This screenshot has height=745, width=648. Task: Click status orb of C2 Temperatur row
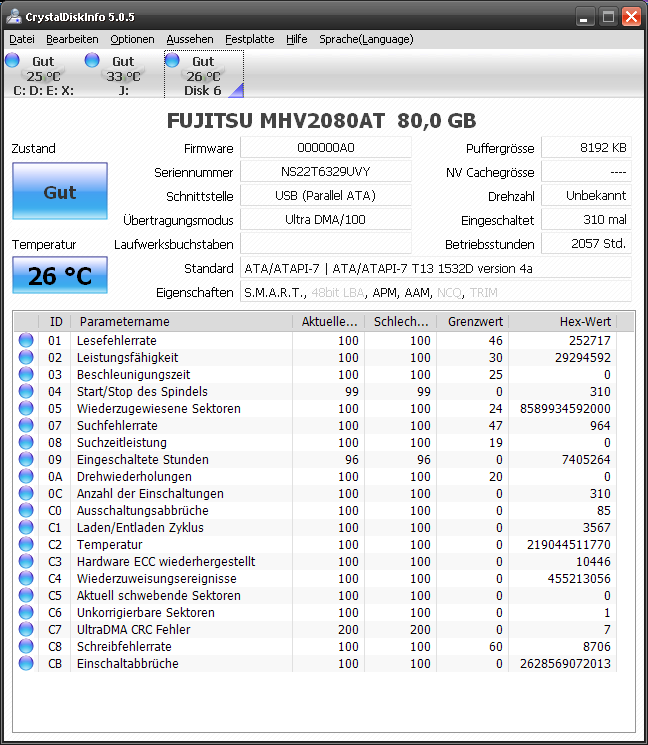(26, 544)
